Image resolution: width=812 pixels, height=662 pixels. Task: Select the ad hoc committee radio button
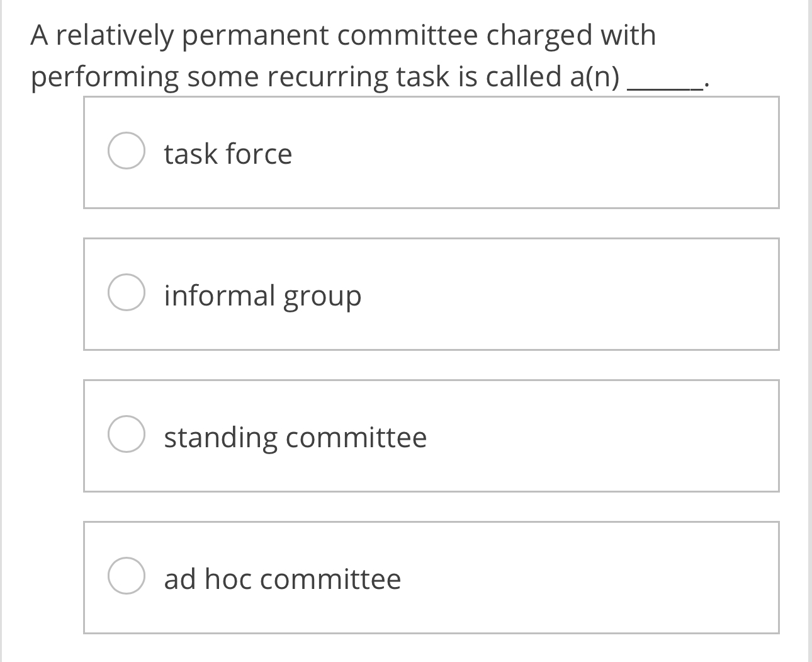tap(127, 575)
